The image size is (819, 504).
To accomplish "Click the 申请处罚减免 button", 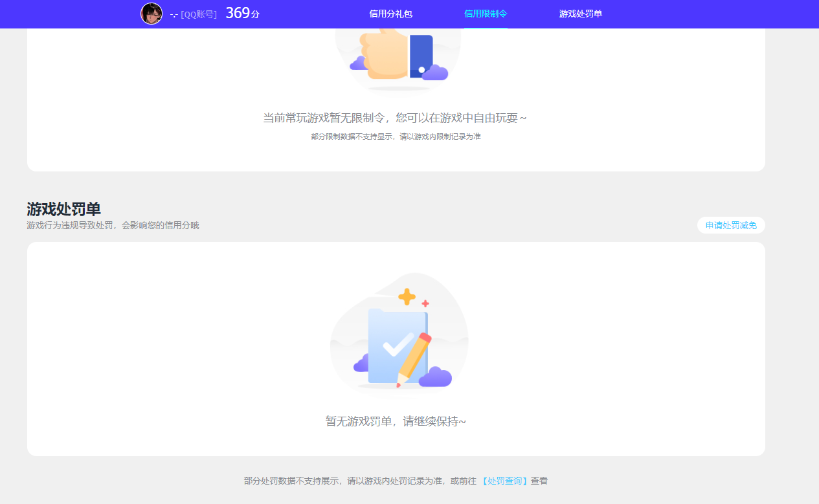I will (x=730, y=225).
